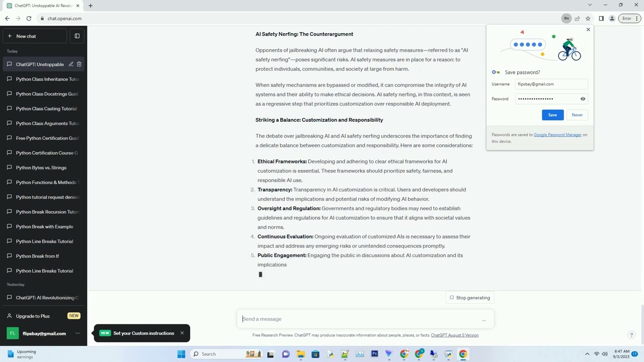Click the share icon in address bar
The image size is (644, 362).
pos(577,19)
